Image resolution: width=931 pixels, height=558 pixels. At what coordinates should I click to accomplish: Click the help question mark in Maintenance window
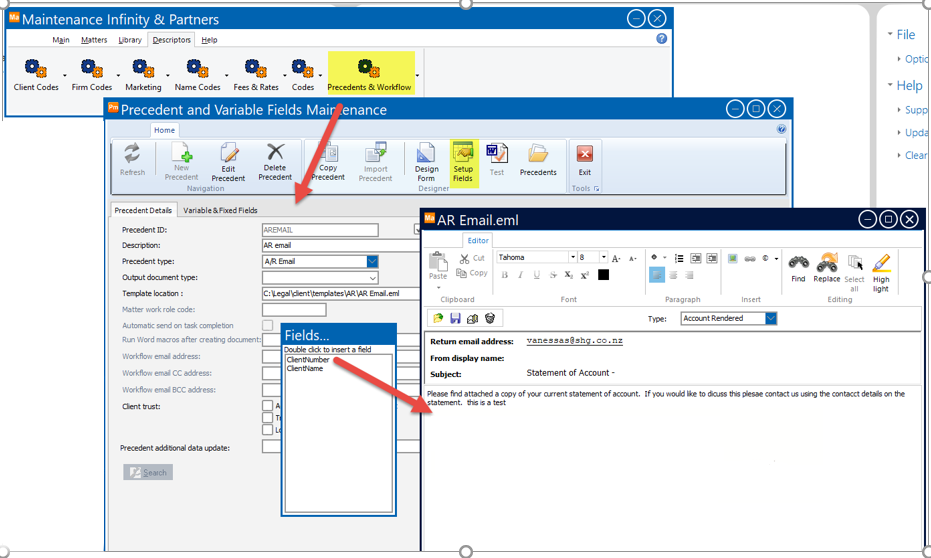(661, 39)
